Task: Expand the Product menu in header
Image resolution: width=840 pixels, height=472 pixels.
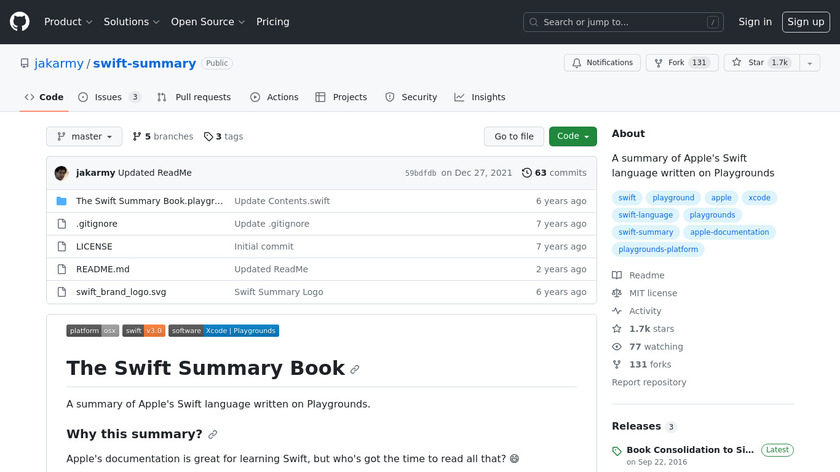Action: 68,22
